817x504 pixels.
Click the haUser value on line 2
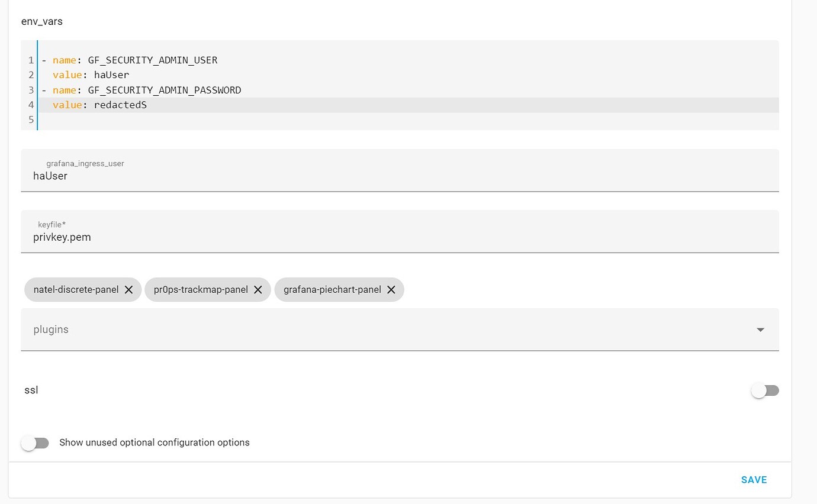tap(111, 75)
